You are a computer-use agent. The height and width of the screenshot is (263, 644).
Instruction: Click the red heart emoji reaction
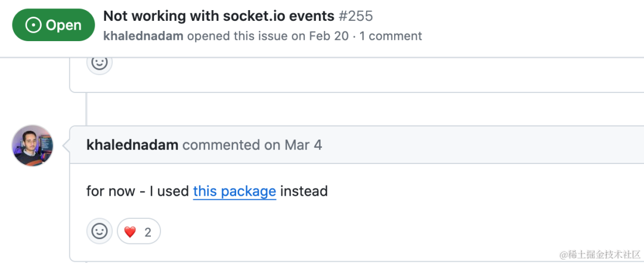[x=130, y=231]
